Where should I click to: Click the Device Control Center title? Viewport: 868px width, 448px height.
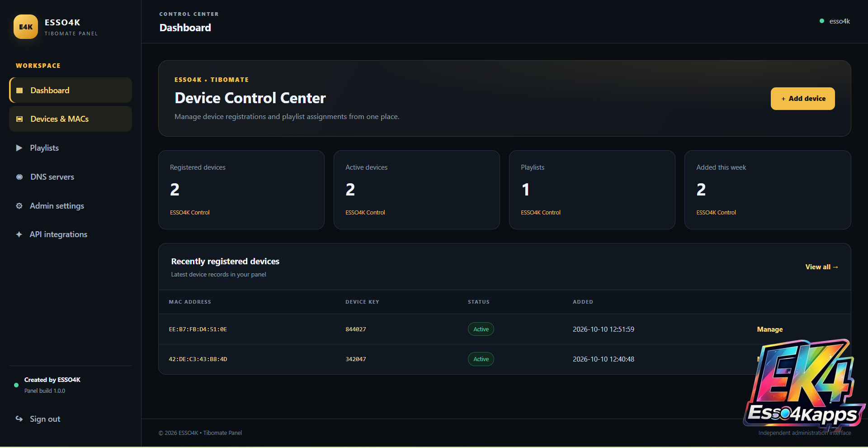click(250, 98)
